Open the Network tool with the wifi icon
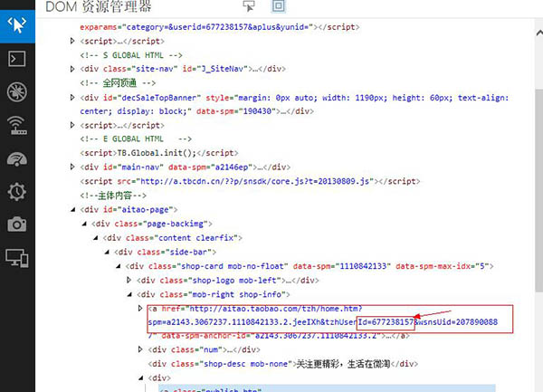The height and width of the screenshot is (392, 543). click(x=17, y=125)
